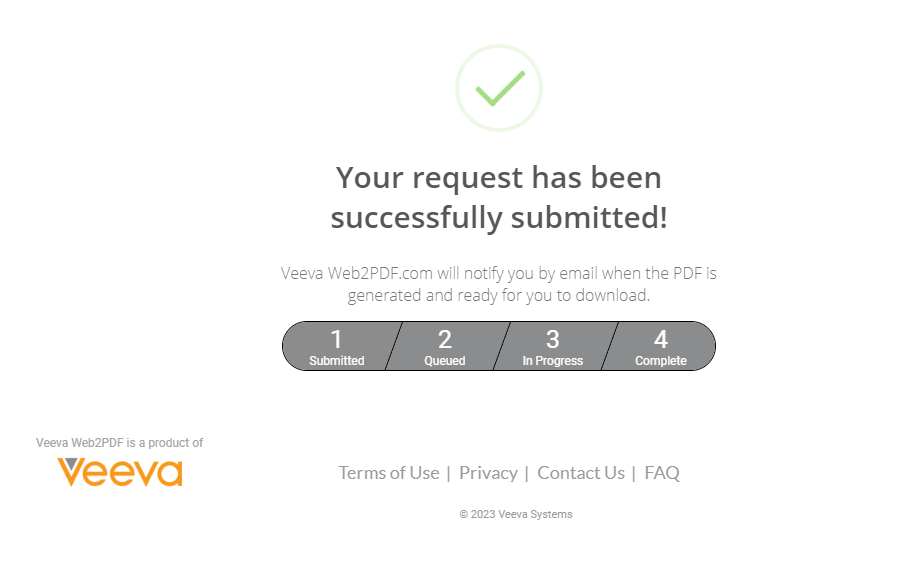Click the "Queued" step label

[x=445, y=361]
